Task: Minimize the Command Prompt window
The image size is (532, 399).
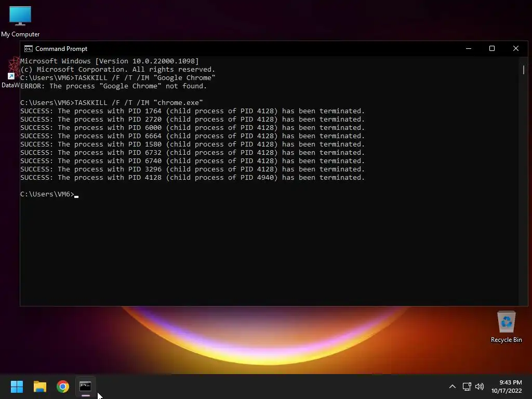Action: [469, 48]
